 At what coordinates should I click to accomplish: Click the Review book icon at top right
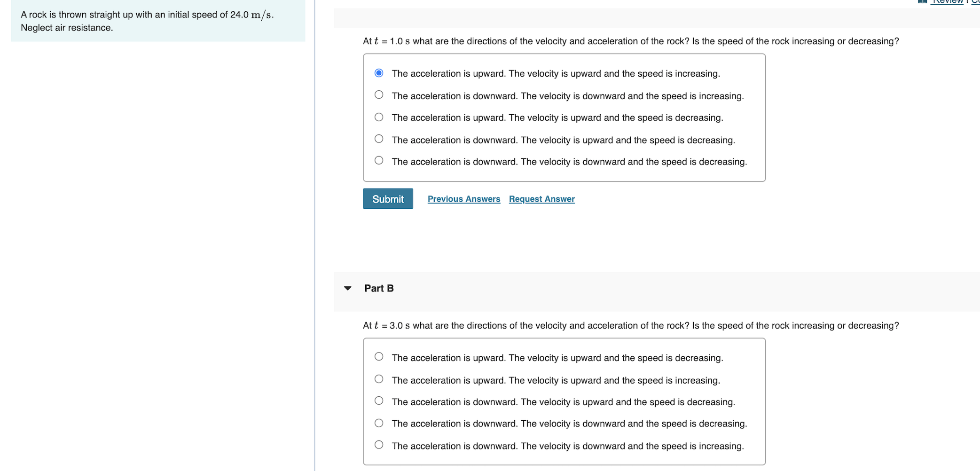pyautogui.click(x=921, y=2)
